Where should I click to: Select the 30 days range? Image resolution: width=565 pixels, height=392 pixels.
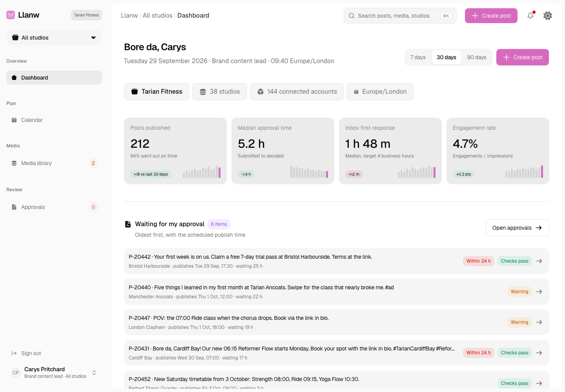click(447, 57)
